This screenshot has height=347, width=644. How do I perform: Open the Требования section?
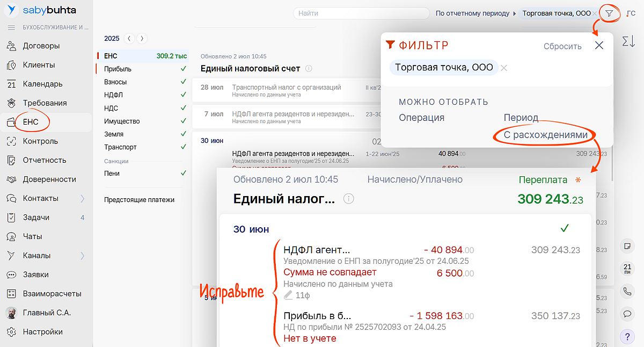(45, 103)
